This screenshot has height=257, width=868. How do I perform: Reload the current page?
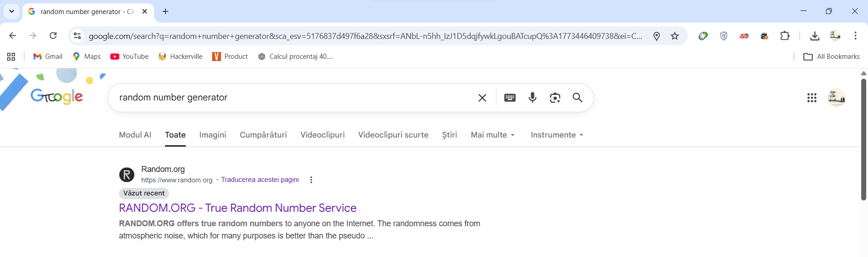click(x=53, y=36)
